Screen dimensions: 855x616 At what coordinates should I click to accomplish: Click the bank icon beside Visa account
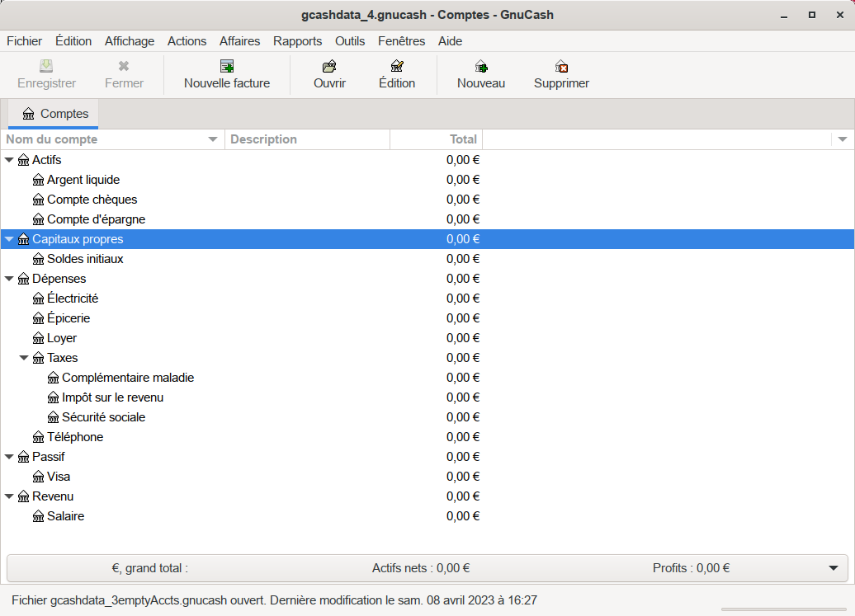pyautogui.click(x=38, y=477)
